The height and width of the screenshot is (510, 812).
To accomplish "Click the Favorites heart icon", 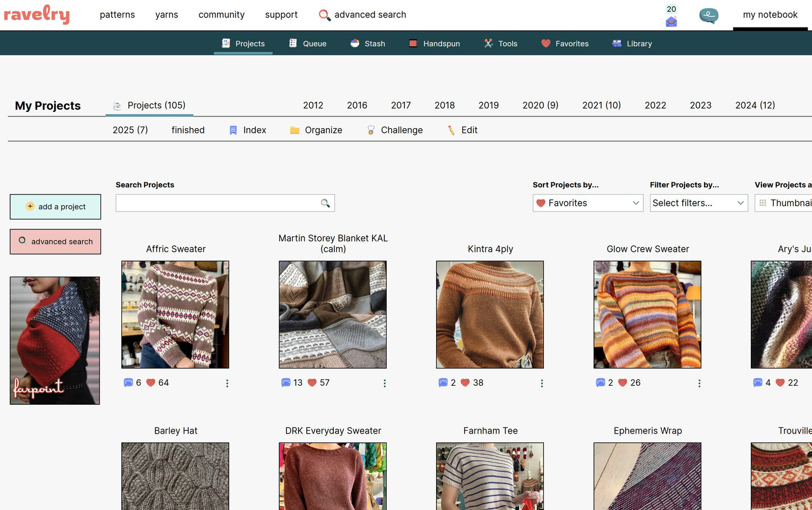I will point(546,43).
